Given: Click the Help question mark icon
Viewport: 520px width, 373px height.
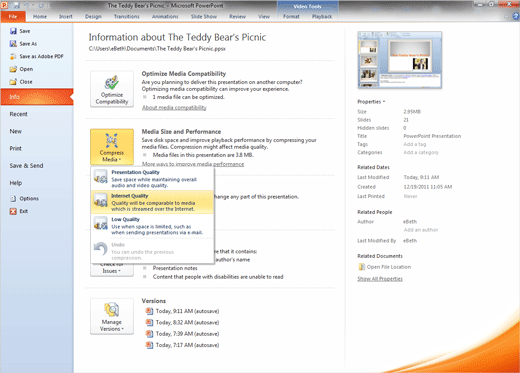Looking at the screenshot, I should [x=516, y=16].
